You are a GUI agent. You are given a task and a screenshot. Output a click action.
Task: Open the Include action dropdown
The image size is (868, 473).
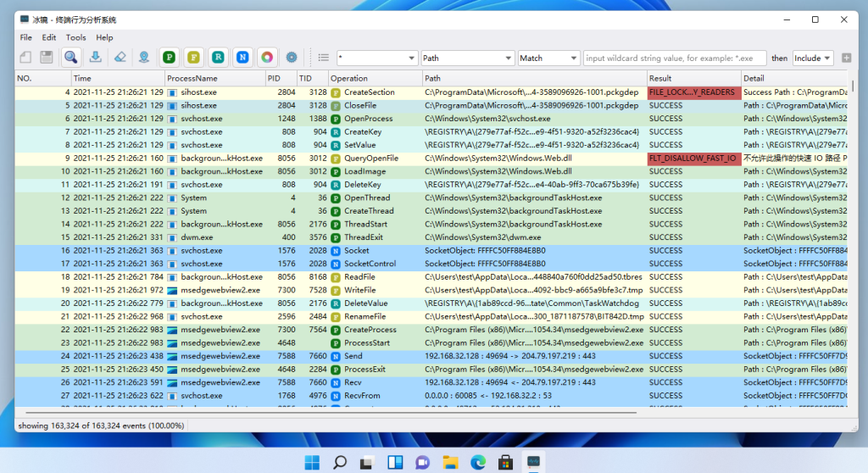tap(812, 58)
